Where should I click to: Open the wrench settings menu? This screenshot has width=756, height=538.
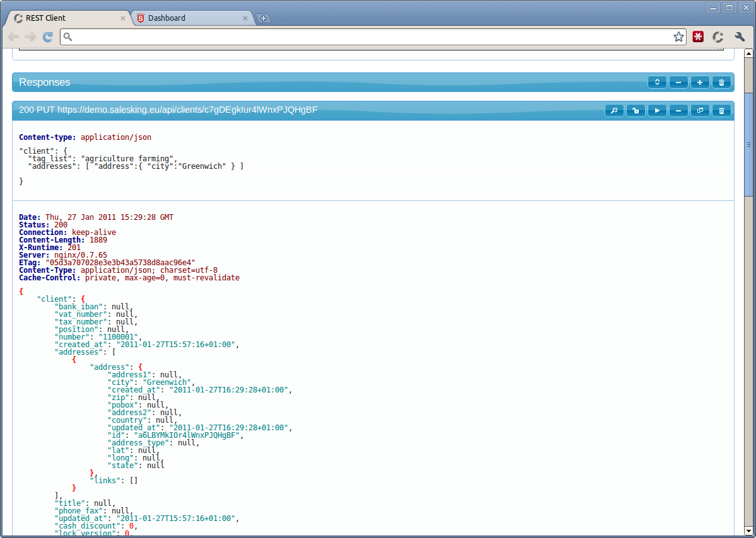point(740,37)
